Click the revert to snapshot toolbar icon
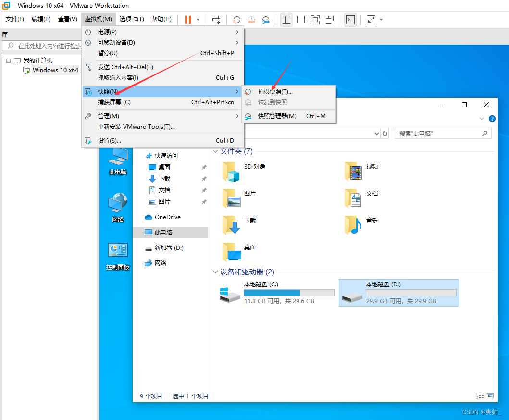 251,20
